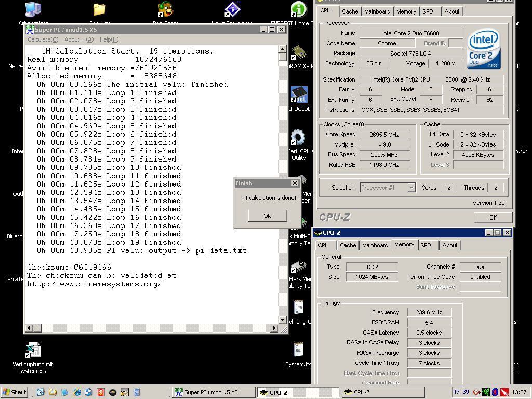Click the black round quick launch icon
Viewport: 532px width, 399px height.
(113, 393)
